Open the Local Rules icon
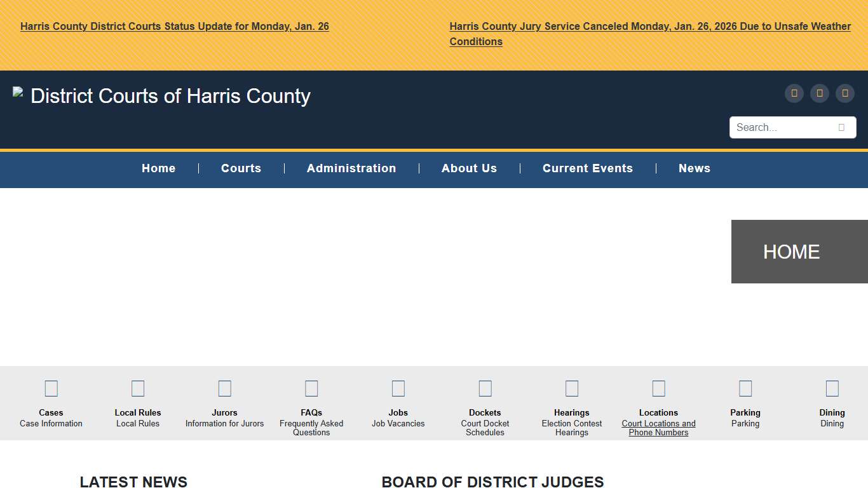The image size is (868, 488). [x=138, y=388]
